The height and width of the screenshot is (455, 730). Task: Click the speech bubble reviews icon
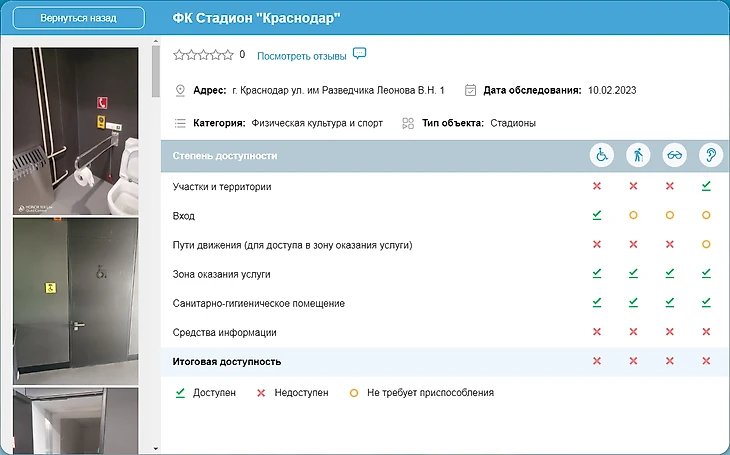360,54
